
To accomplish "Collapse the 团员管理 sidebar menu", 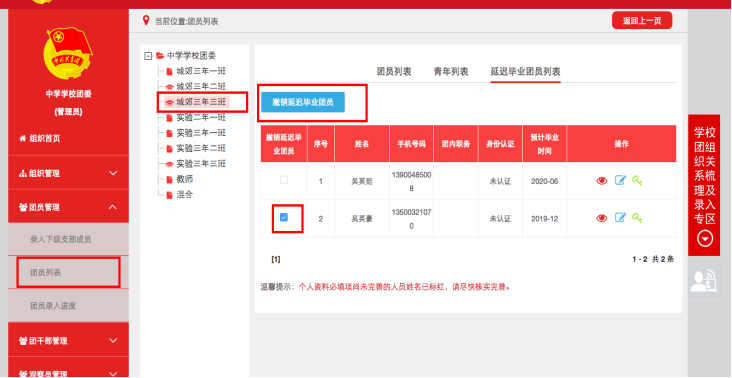I will (68, 207).
